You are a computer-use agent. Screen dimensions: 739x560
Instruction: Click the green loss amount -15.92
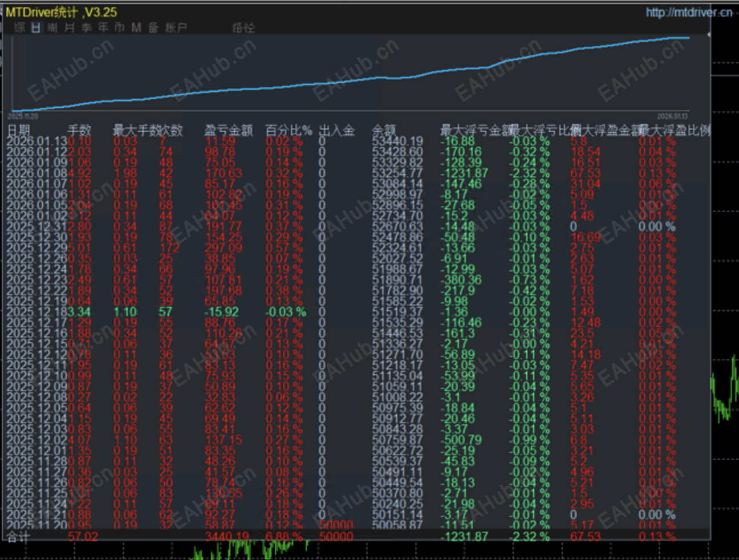pos(222,312)
